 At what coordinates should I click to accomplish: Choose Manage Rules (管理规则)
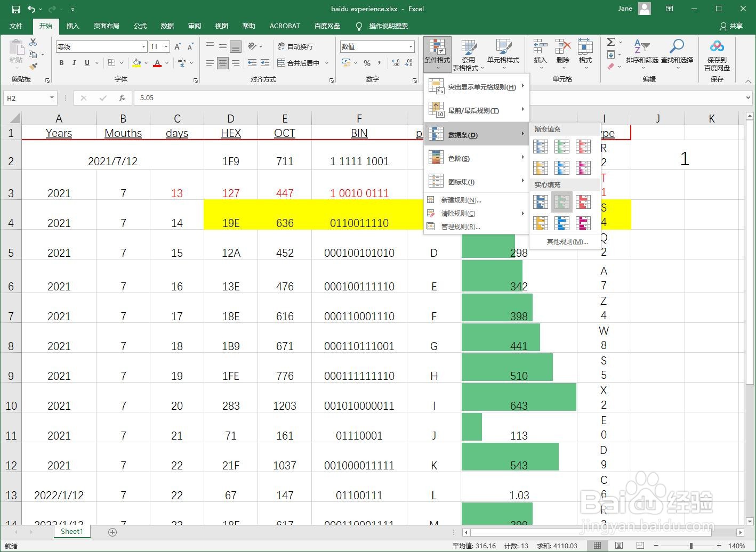pyautogui.click(x=477, y=226)
